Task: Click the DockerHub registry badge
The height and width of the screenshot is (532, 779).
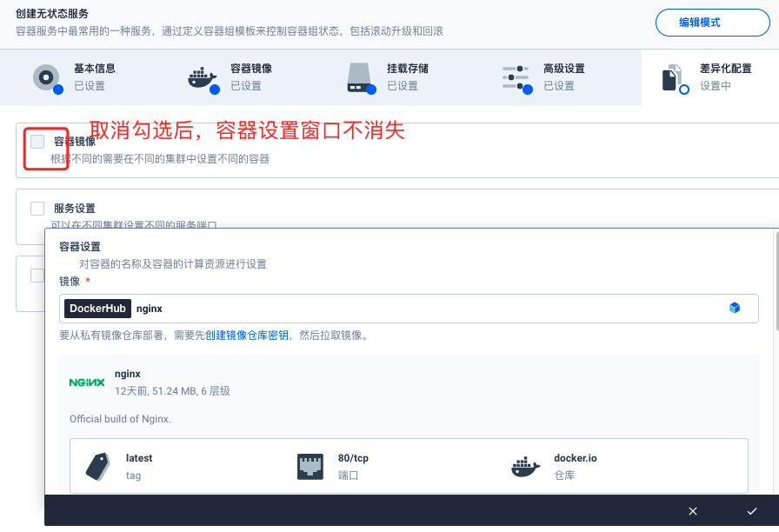Action: [x=98, y=309]
